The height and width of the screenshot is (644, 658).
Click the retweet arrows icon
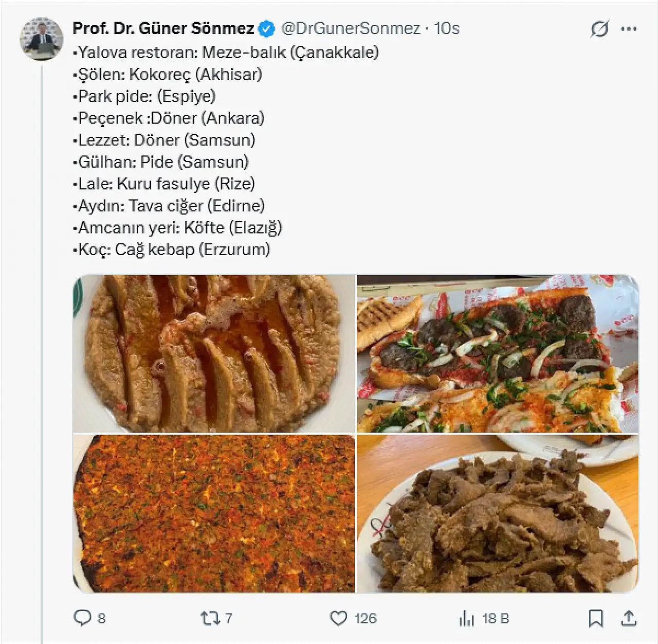click(x=210, y=618)
